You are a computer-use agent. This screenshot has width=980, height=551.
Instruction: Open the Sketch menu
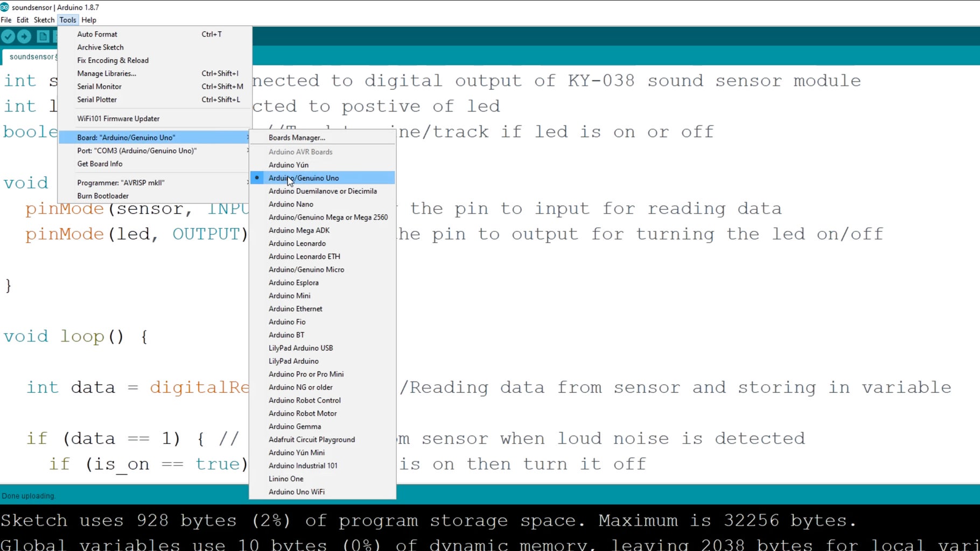point(44,20)
